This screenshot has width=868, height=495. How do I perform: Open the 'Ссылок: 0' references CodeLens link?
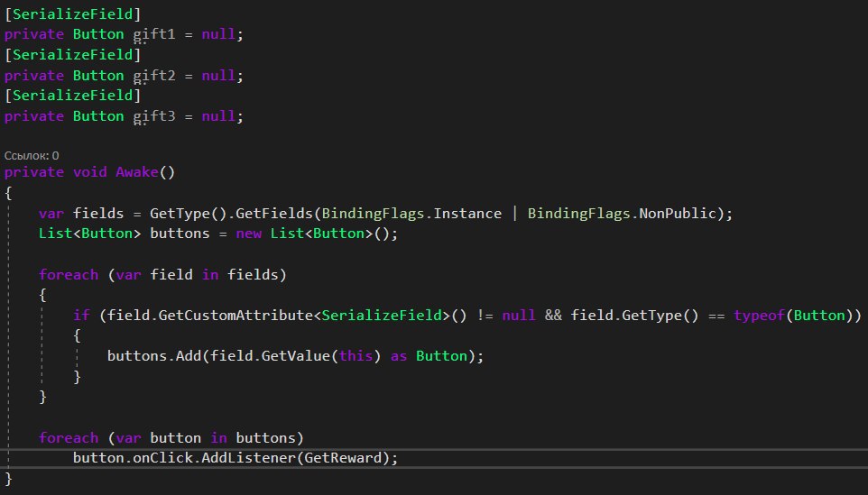coord(32,156)
